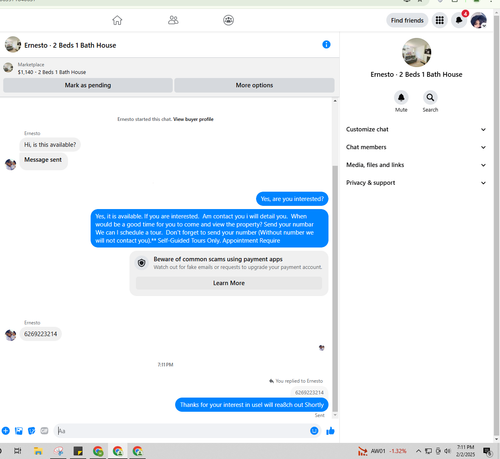Viewport: 500px width, 459px height.
Task: Expand Media, files and links section
Action: [x=416, y=165]
